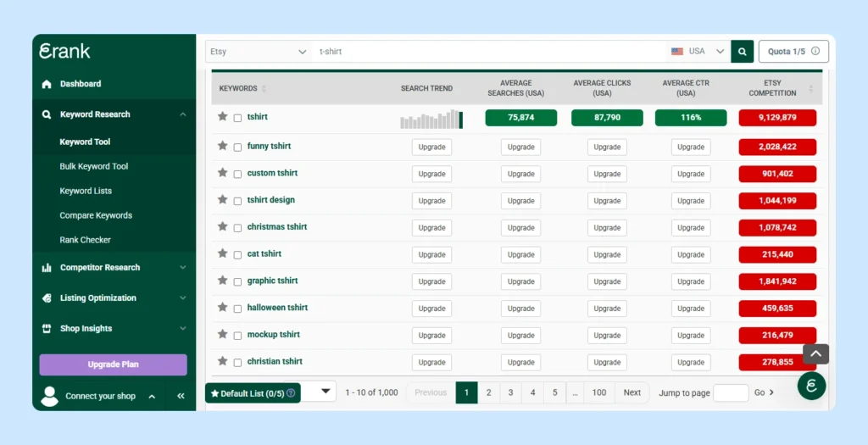Click the Dashboard home icon
This screenshot has height=445, width=868.
(47, 84)
